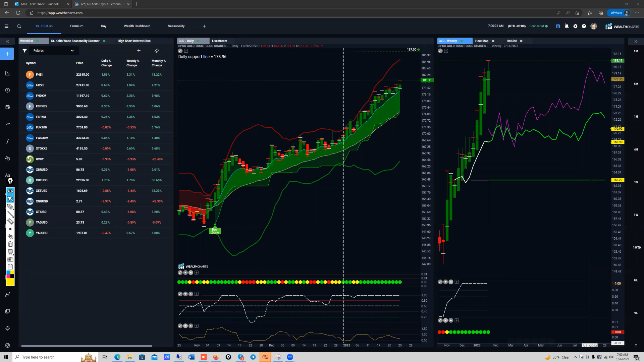
Task: Select the line drawing sidebar tool
Action: pyautogui.click(x=7, y=141)
